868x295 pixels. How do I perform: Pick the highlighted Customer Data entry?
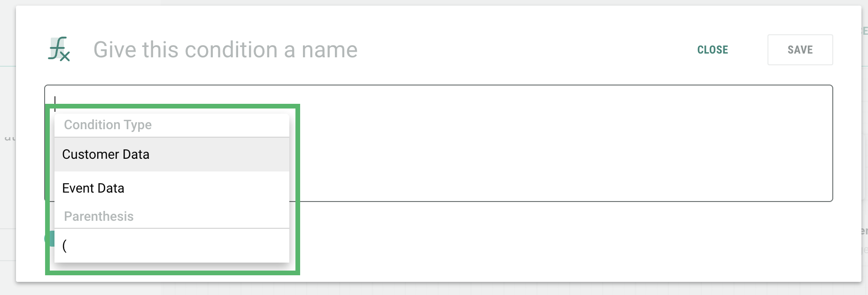pyautogui.click(x=106, y=155)
